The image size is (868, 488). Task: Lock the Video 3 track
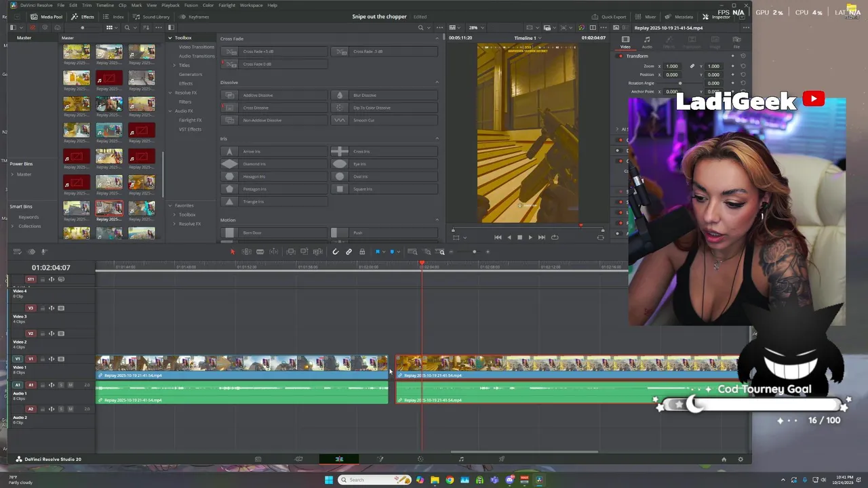tap(42, 308)
